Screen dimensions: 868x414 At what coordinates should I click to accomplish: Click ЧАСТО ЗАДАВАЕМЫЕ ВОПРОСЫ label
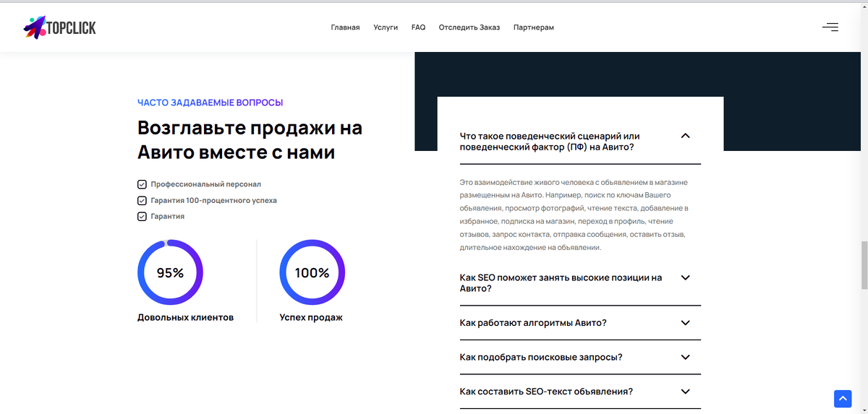[210, 103]
